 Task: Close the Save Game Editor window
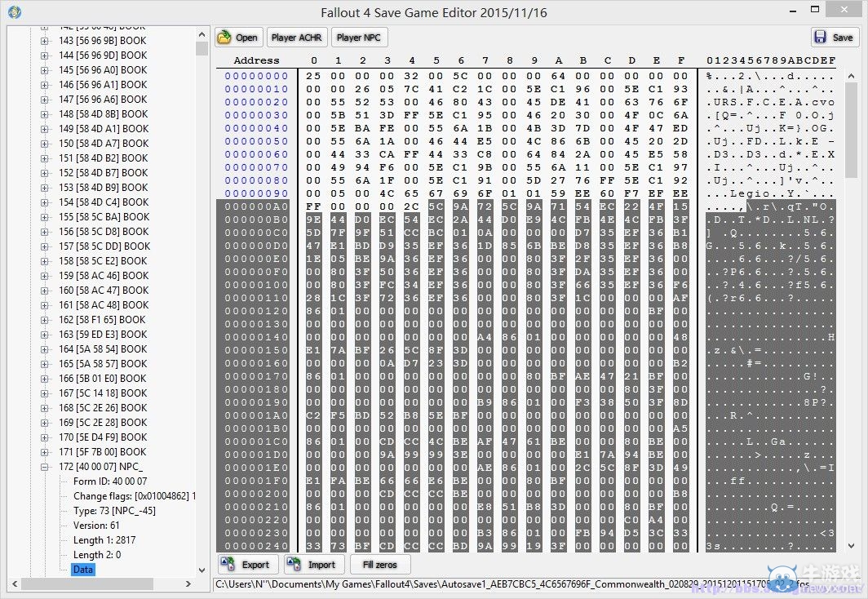pyautogui.click(x=844, y=9)
